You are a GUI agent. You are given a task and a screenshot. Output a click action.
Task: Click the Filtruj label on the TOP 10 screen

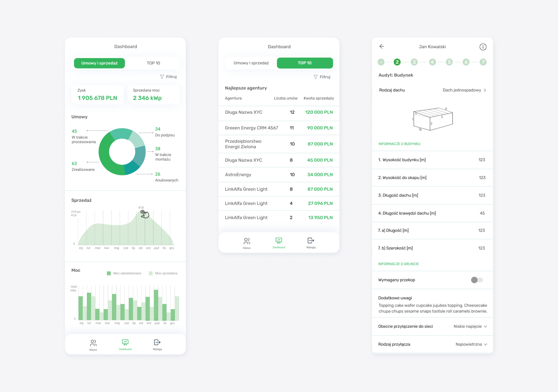click(325, 77)
